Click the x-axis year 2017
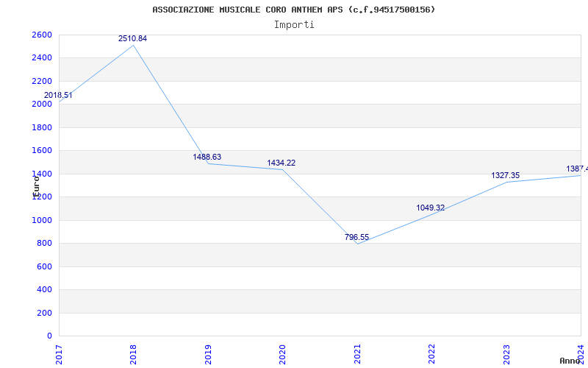Image resolution: width=588 pixels, height=368 pixels. (60, 354)
